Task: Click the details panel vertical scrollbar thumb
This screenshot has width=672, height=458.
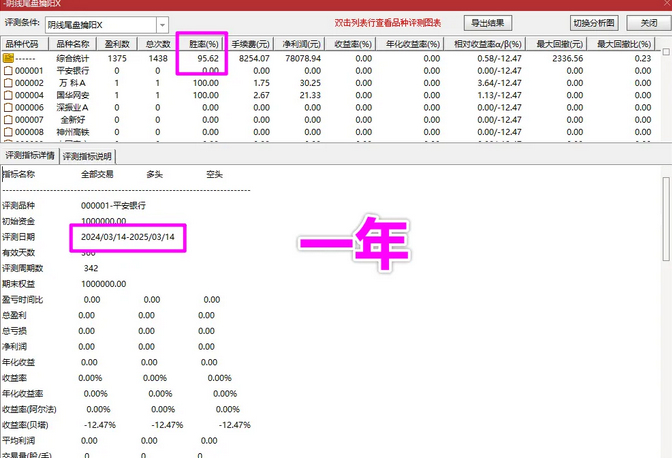Action: pyautogui.click(x=666, y=219)
